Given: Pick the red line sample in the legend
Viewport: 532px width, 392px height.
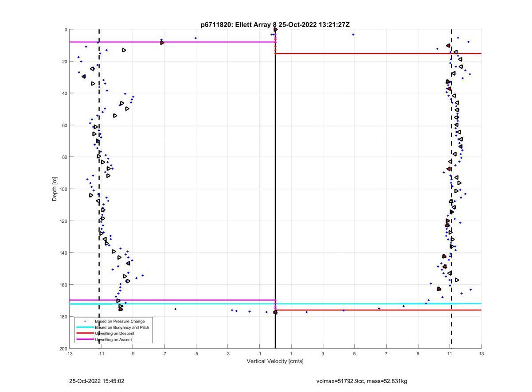Looking at the screenshot, I should tap(85, 333).
